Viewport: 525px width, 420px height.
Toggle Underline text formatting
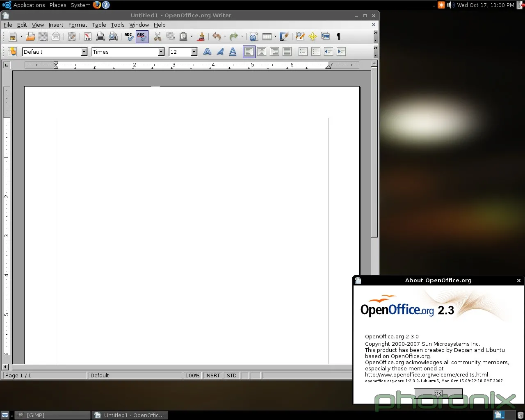tap(233, 52)
